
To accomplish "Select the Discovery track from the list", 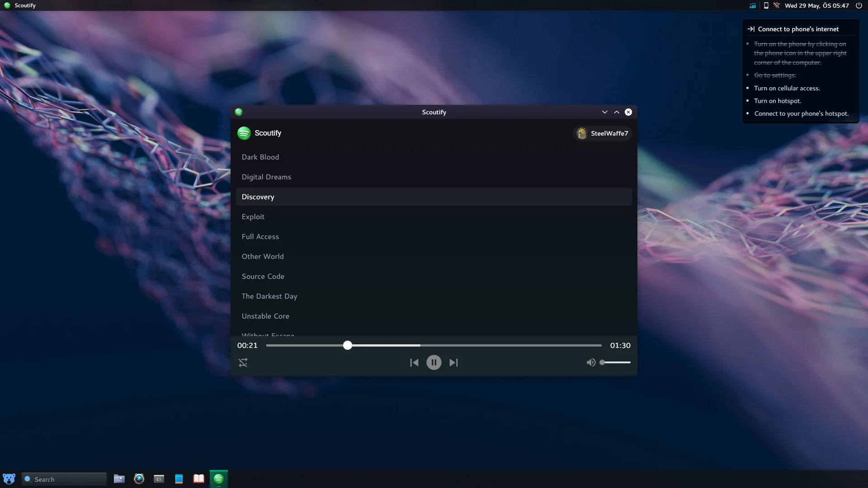I will 258,197.
